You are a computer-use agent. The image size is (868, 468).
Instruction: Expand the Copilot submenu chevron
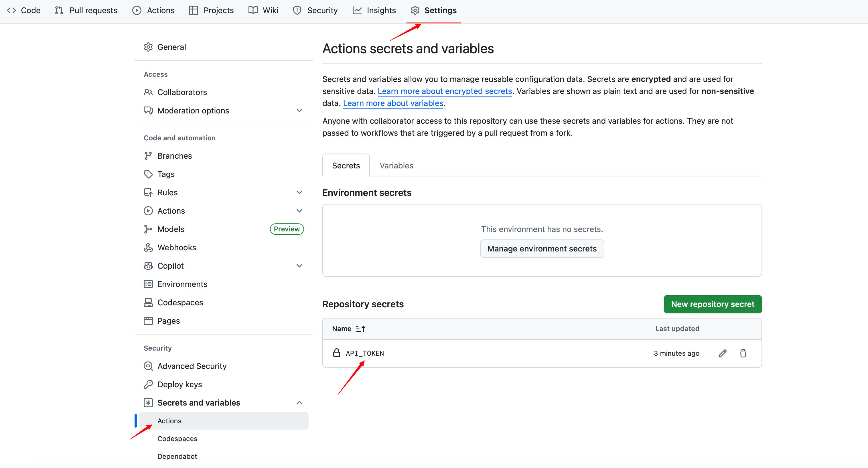[299, 266]
